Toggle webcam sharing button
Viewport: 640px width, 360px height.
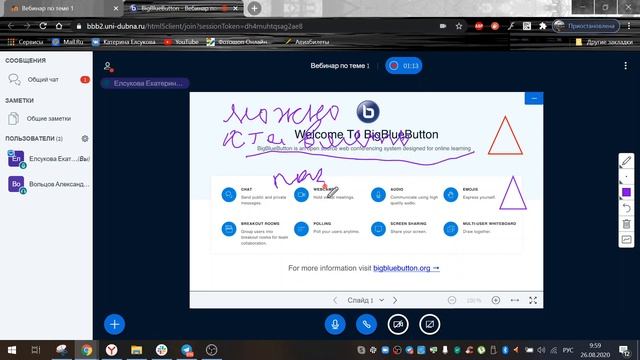(x=398, y=324)
